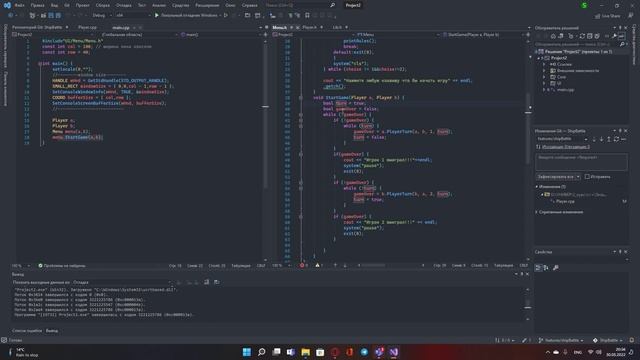Open File Explorer from the taskbar
Screen dimensions: 640x360
pyautogui.click(x=305, y=352)
